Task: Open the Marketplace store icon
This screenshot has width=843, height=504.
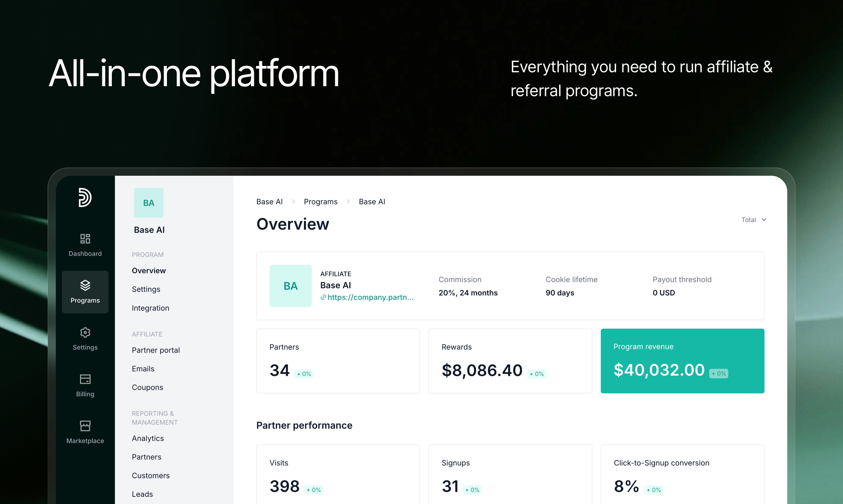Action: click(85, 426)
